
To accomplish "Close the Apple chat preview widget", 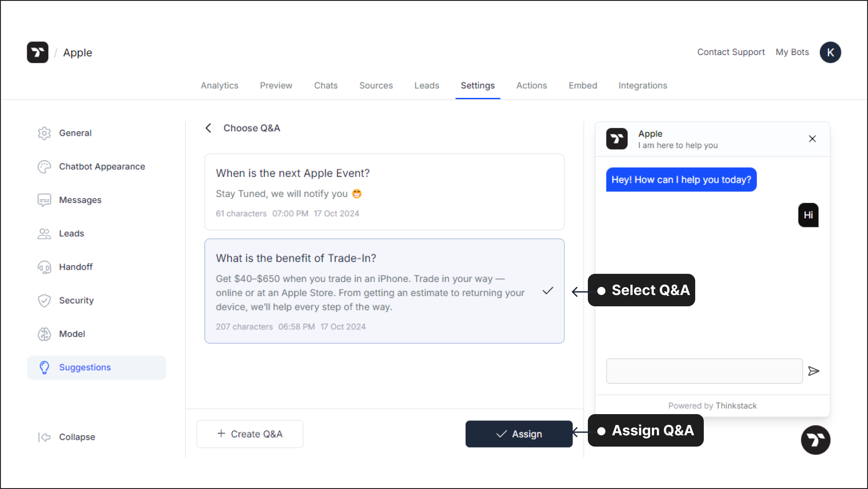I will coord(812,139).
